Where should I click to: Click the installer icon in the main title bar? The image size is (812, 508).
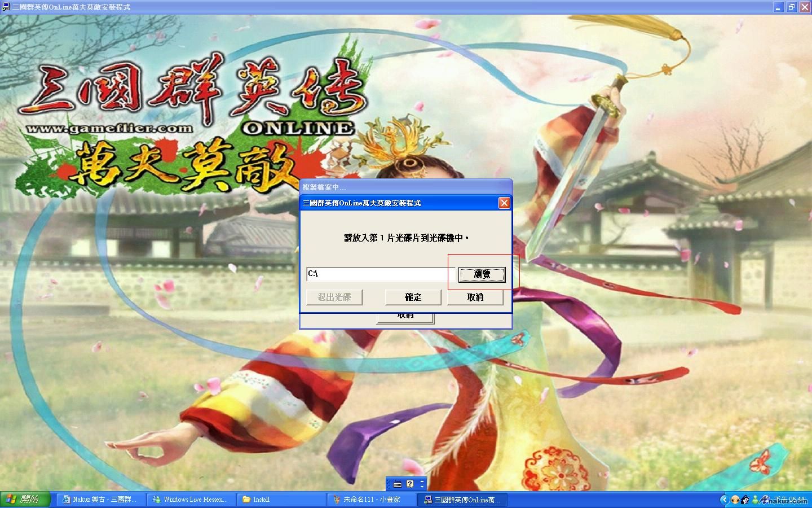(6, 7)
